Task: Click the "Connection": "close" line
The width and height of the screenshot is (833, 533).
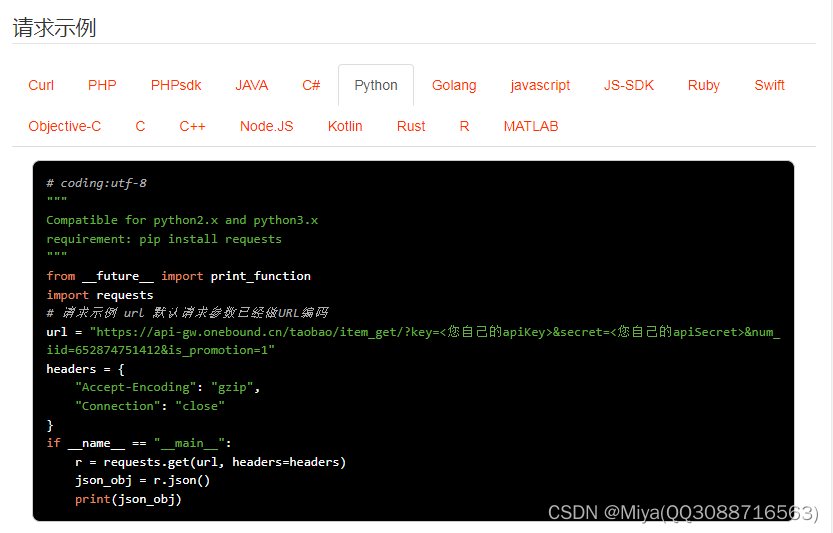Action: pos(150,406)
